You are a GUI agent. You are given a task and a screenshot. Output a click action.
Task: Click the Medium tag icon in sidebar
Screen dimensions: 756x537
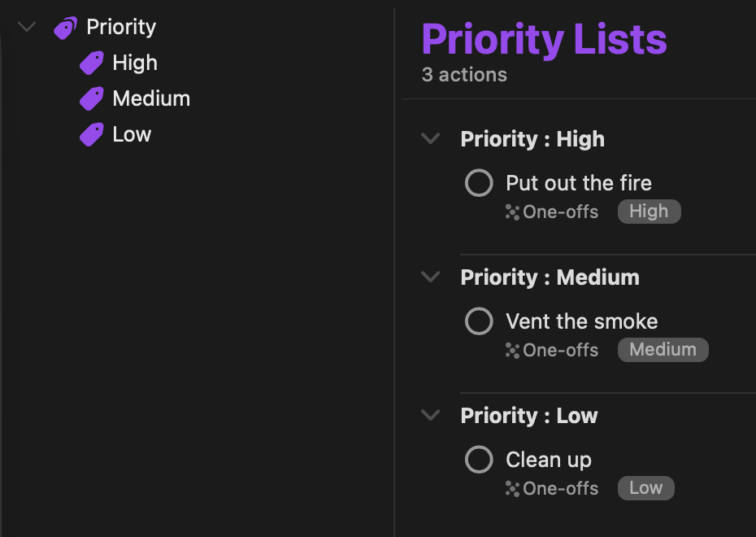pyautogui.click(x=91, y=99)
